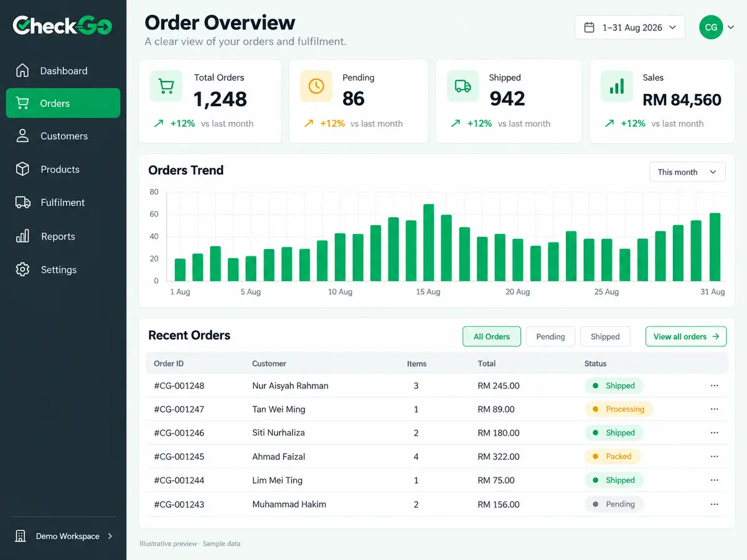
Task: Select Orders in the sidebar
Action: click(x=63, y=103)
